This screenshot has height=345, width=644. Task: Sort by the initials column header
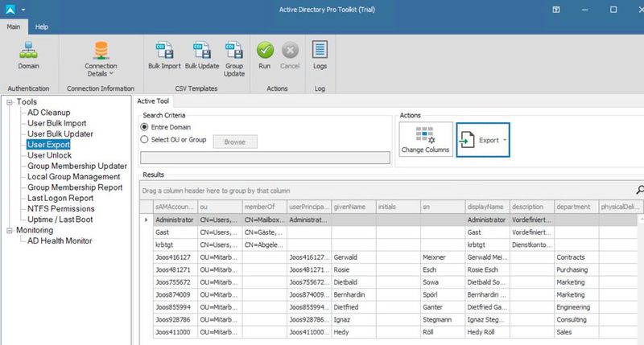point(398,207)
